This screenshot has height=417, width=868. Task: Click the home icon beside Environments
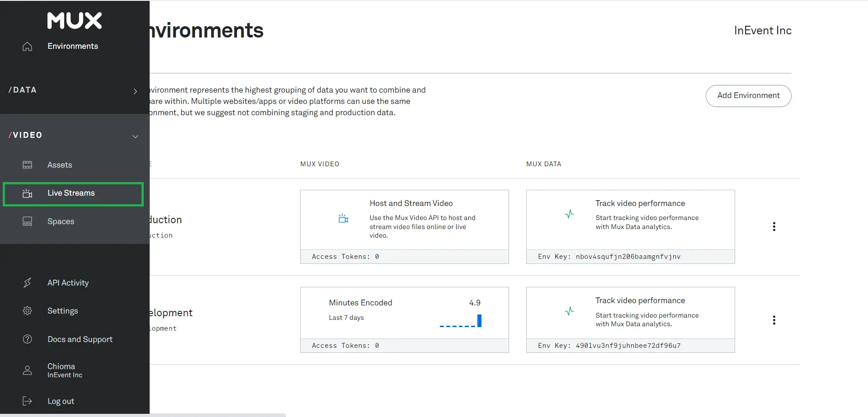(27, 46)
